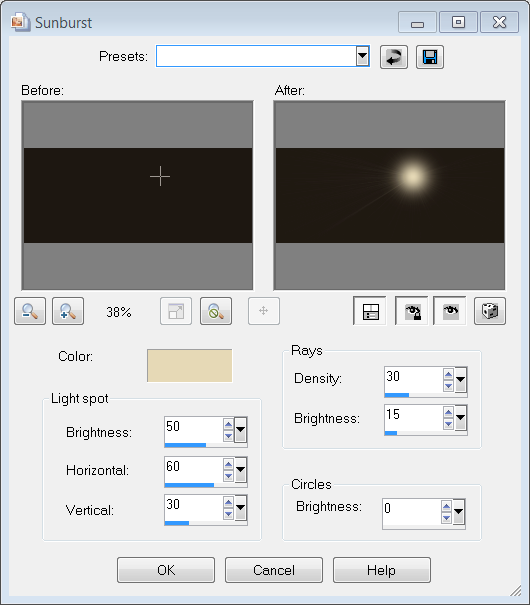
Task: Click the Rays Brightness blue slider bar
Action: 391,433
